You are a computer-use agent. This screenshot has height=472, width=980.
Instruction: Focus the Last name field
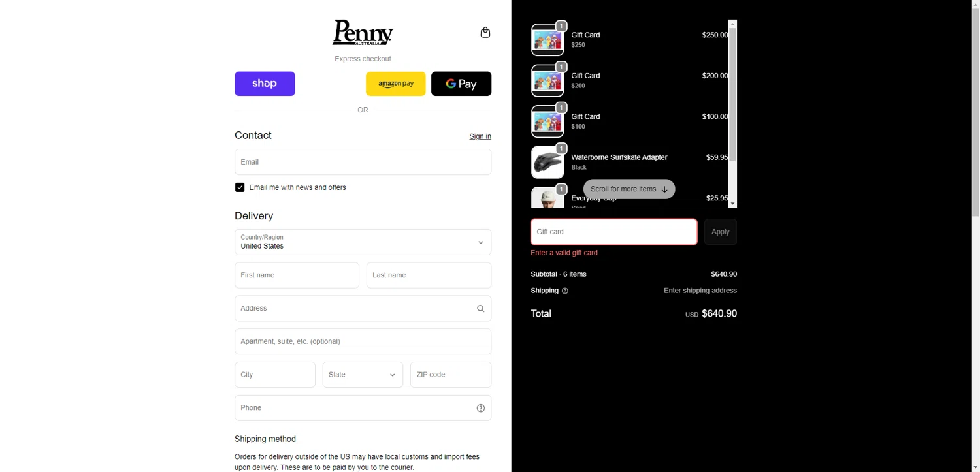pos(429,275)
